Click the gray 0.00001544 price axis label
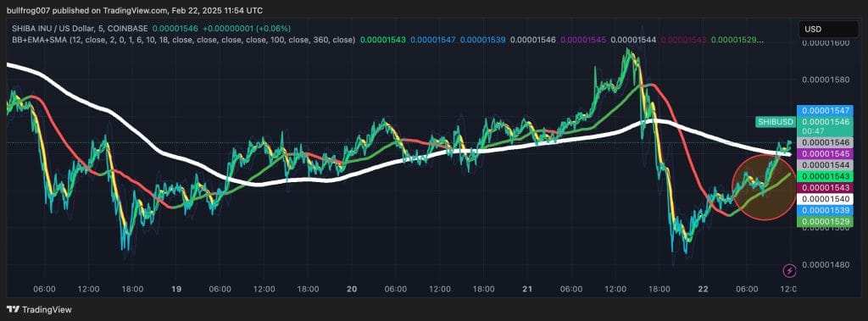This screenshot has height=321, width=868. click(x=826, y=165)
